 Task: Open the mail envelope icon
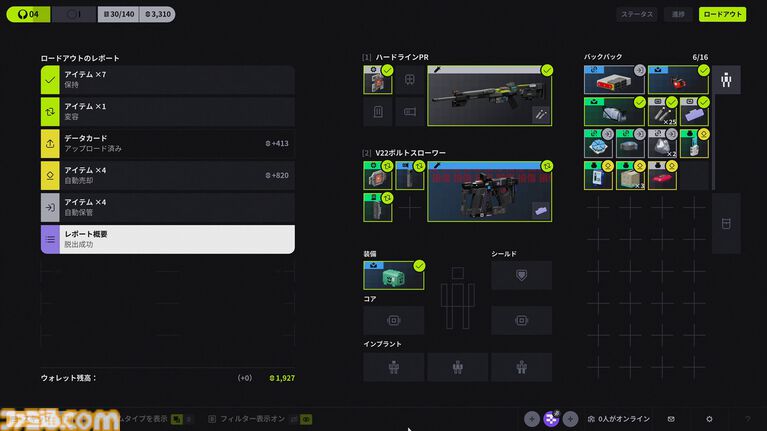point(671,419)
